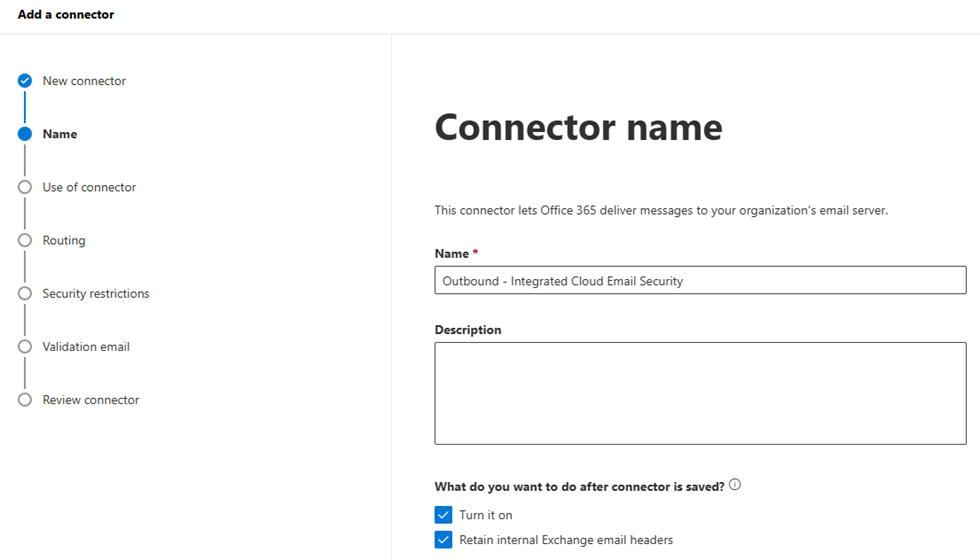Toggle Retain internal Exchange email headers checkbox
Image resolution: width=980 pixels, height=560 pixels.
pos(444,540)
